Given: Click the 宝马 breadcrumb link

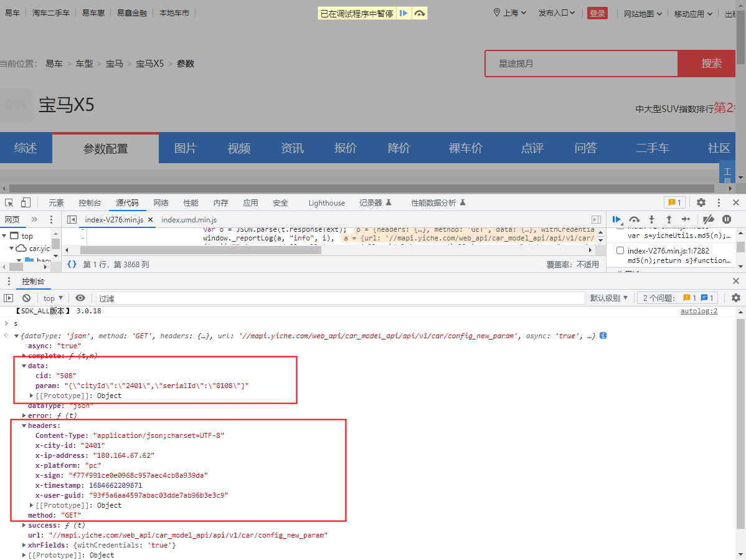Looking at the screenshot, I should (114, 64).
